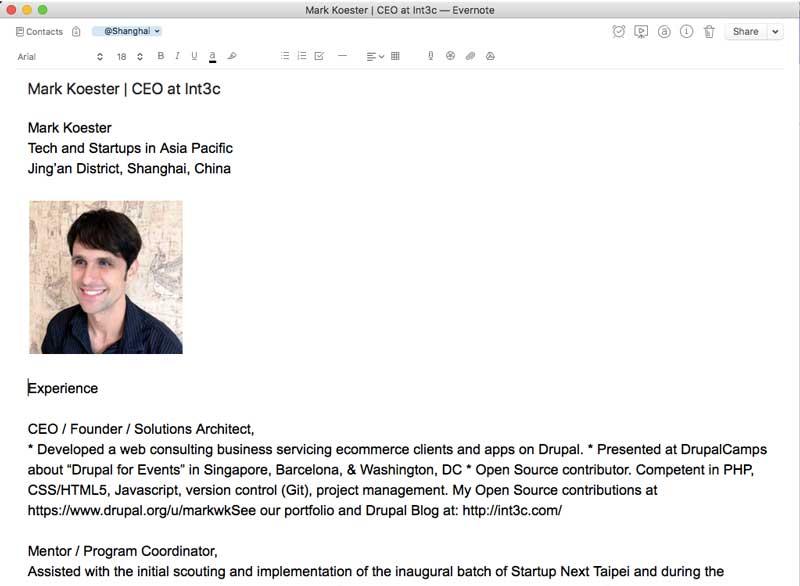This screenshot has height=586, width=800.
Task: Expand the Share dropdown arrow
Action: [775, 32]
